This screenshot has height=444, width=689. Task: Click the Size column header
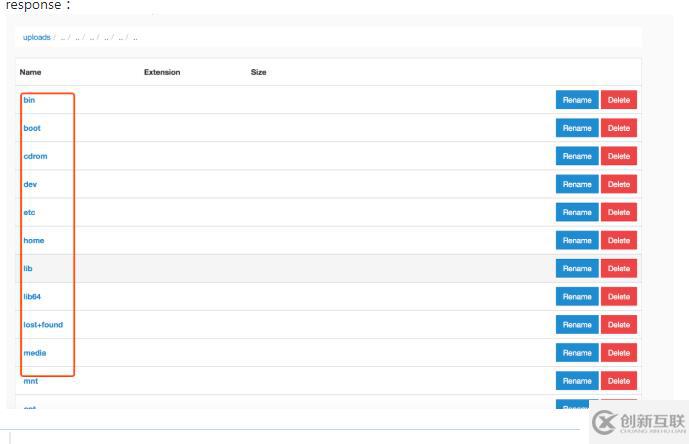258,72
